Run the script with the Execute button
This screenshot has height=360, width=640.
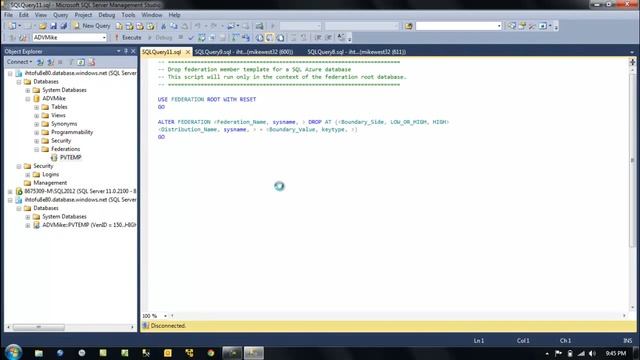click(128, 38)
